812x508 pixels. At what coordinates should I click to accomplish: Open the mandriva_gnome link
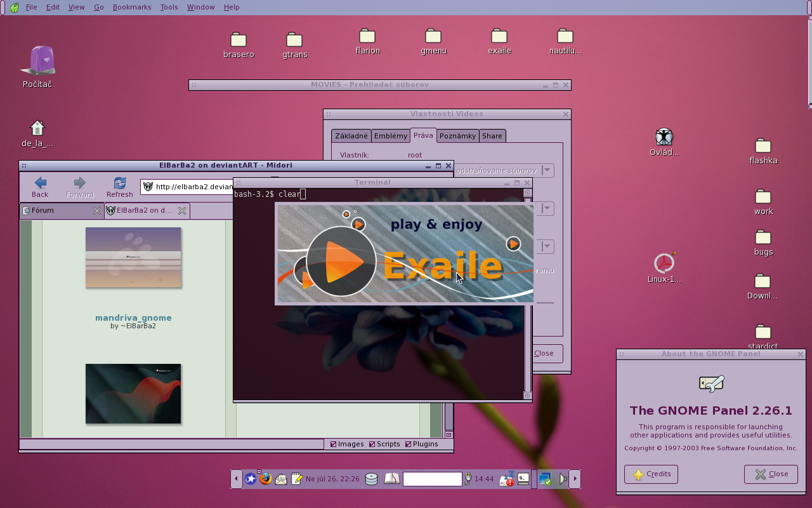tap(133, 317)
